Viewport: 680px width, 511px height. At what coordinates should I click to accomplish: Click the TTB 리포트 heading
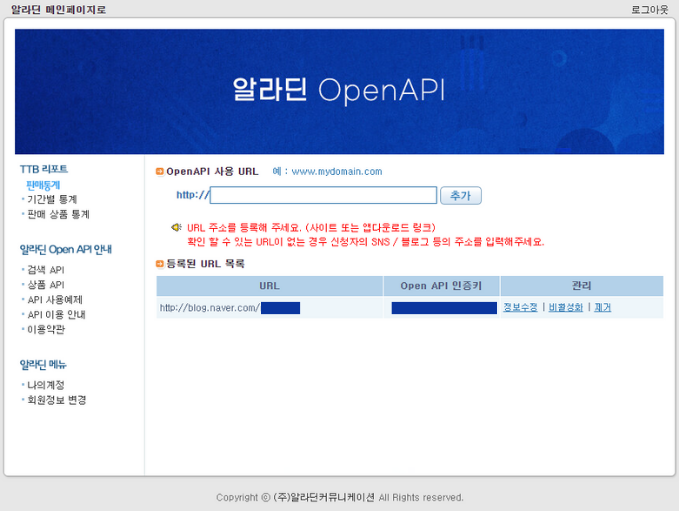(44, 169)
